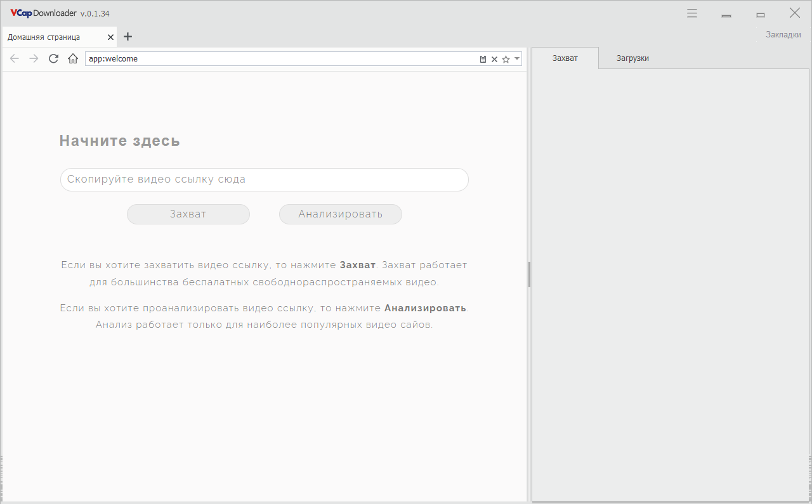Reload the current page
The image size is (812, 504).
(53, 58)
